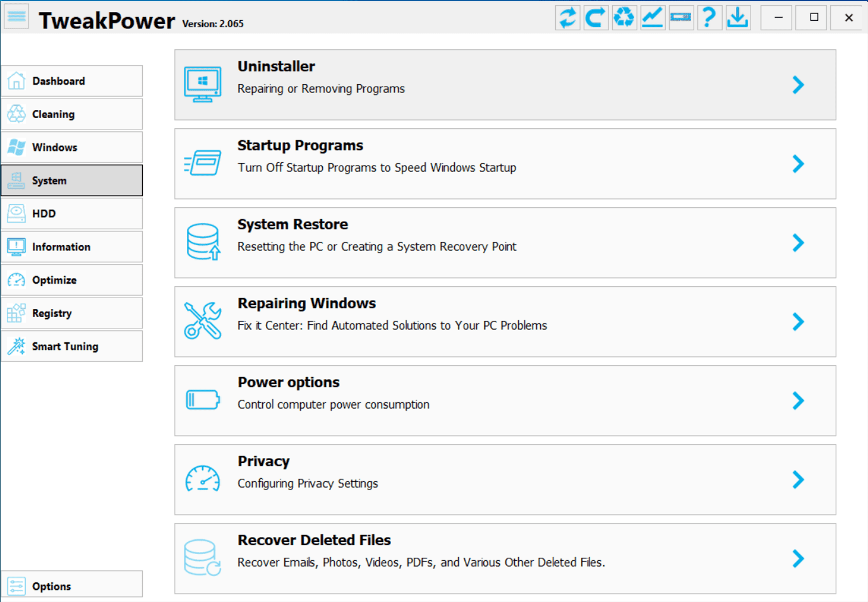Expand the Repairing Windows row chevron
Screen dimensions: 868x602
click(799, 322)
